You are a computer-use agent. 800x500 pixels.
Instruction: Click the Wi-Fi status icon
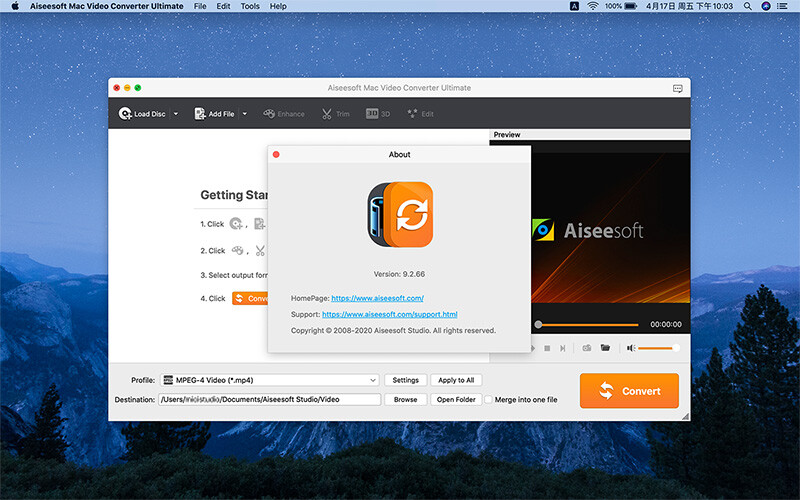click(x=592, y=6)
